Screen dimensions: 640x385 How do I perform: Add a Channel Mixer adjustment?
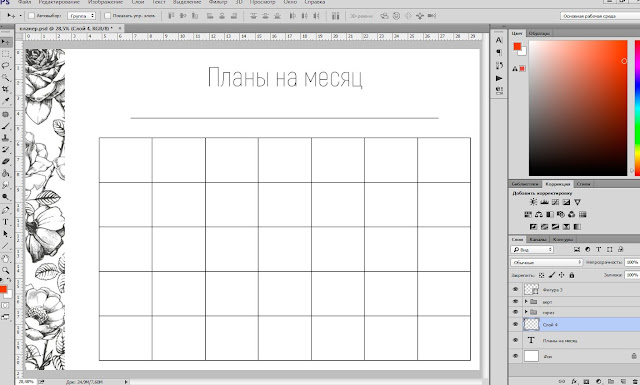point(571,214)
